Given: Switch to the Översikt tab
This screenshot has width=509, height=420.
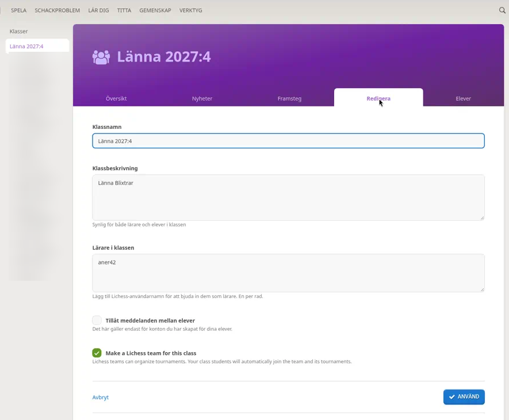Looking at the screenshot, I should [x=116, y=98].
